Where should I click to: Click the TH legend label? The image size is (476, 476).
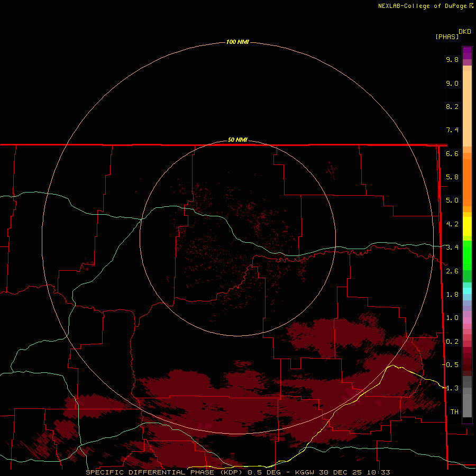pyautogui.click(x=454, y=412)
